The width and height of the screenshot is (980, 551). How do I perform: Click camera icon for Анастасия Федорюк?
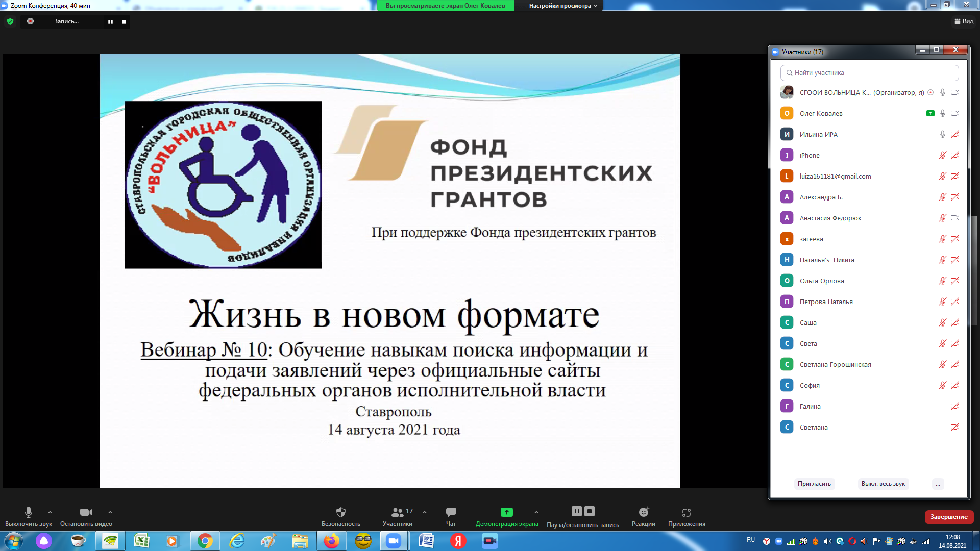click(955, 218)
